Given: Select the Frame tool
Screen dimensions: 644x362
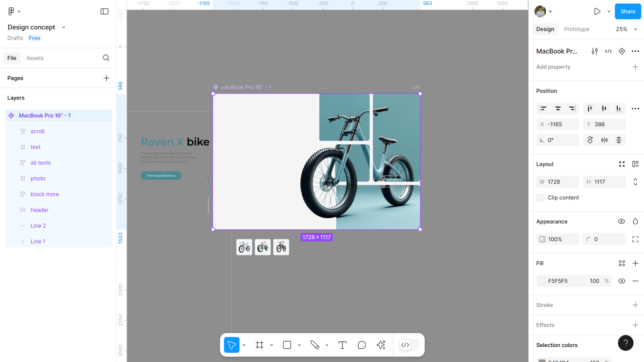Looking at the screenshot, I should click(x=260, y=345).
